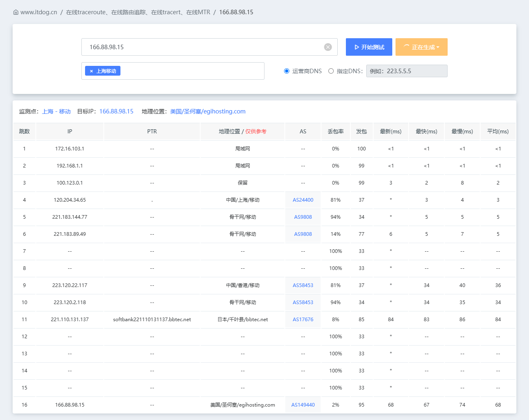Select IP 223.120.2.118 in hop 10
This screenshot has height=420, width=529.
[x=70, y=302]
